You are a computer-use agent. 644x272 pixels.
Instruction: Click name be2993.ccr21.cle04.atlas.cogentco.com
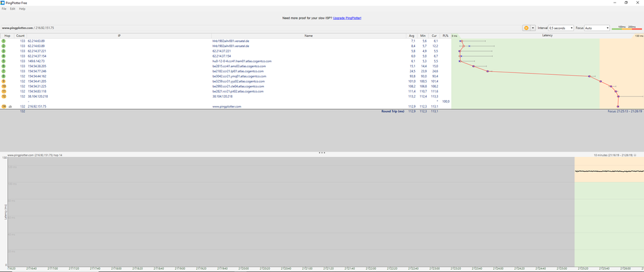(239, 87)
